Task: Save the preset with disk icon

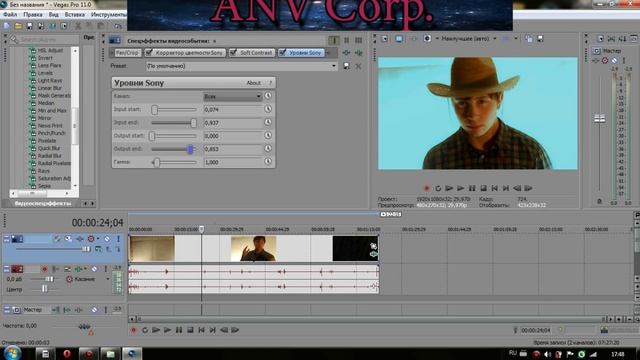Action: 347,66
